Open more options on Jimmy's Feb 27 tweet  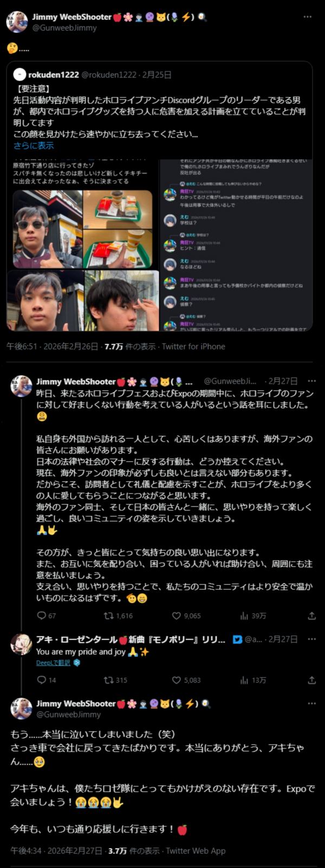click(x=311, y=382)
